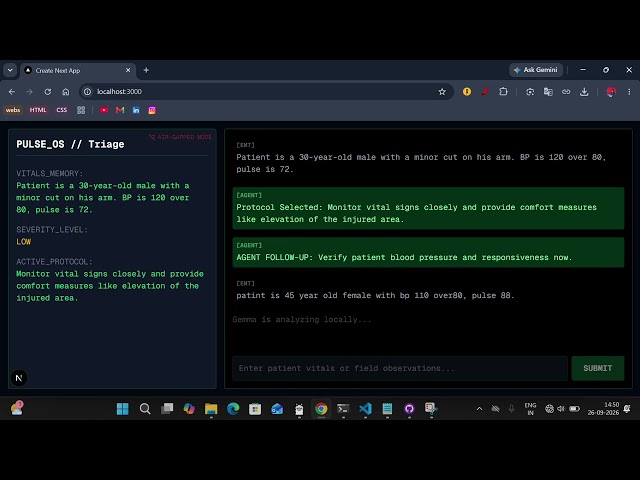The image size is (640, 480).
Task: Click the VITALS_MEMORY label
Action: [49, 173]
